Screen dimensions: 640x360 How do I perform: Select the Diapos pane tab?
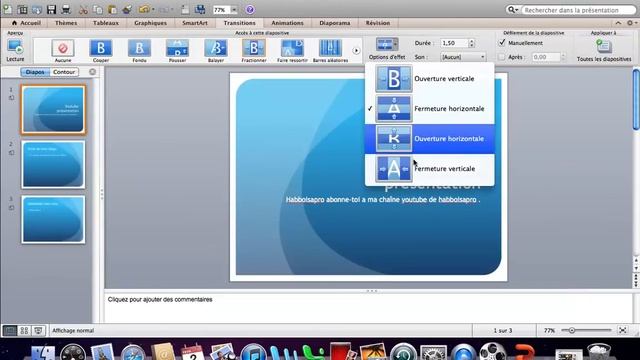coord(35,72)
